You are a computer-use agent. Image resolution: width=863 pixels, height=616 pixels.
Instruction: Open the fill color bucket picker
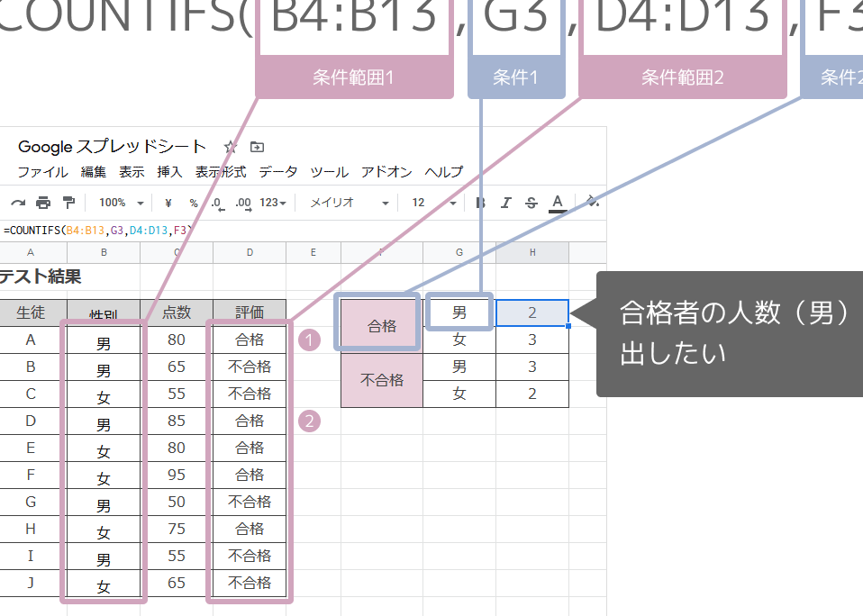(593, 202)
